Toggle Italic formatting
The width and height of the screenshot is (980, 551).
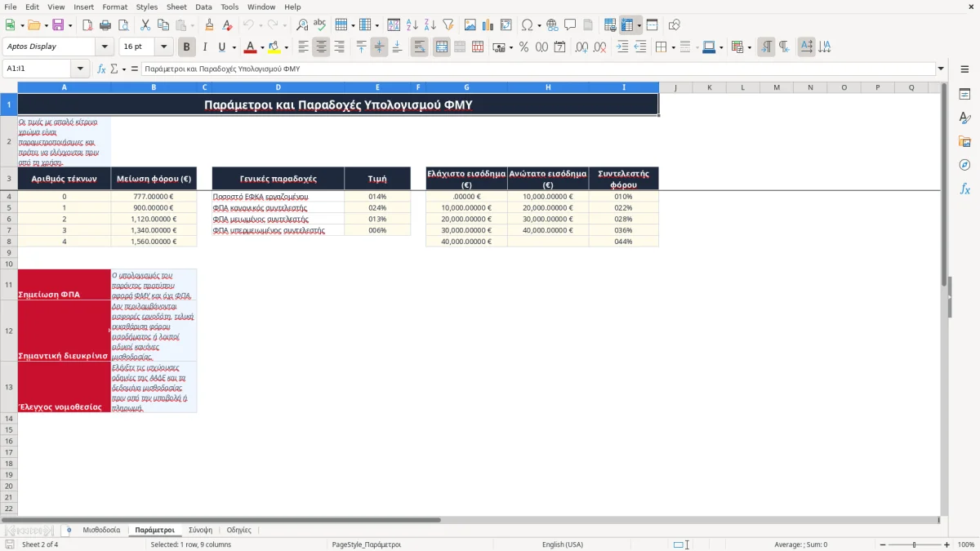[204, 47]
